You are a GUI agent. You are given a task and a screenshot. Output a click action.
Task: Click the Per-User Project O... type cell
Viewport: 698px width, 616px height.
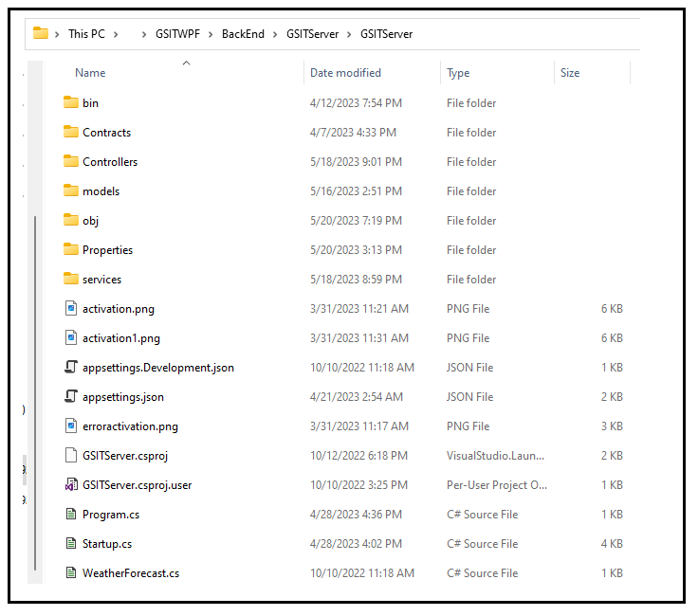[x=497, y=485]
